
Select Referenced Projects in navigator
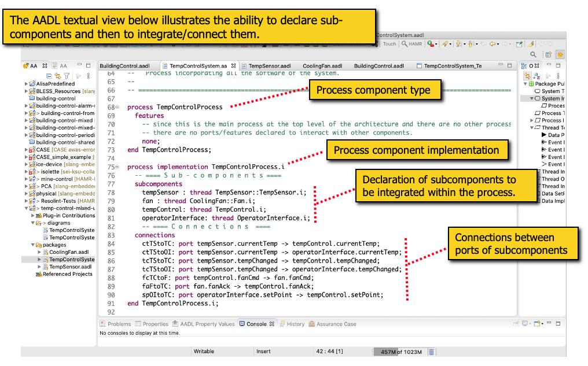point(67,274)
